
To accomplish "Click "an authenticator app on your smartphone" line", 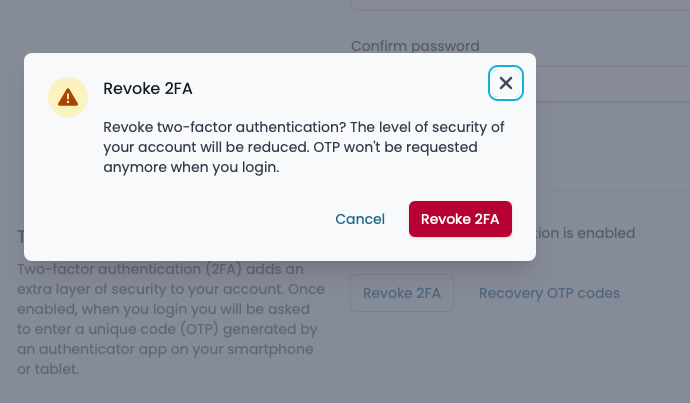I will coord(166,349).
